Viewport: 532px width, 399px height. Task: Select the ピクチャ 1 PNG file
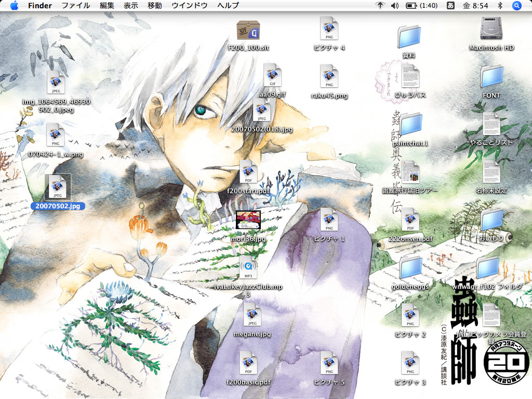(329, 220)
